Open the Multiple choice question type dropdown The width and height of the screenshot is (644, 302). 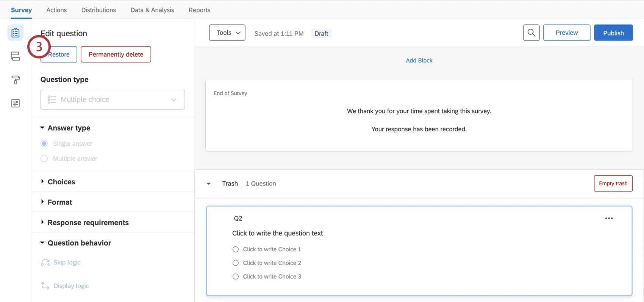click(113, 100)
